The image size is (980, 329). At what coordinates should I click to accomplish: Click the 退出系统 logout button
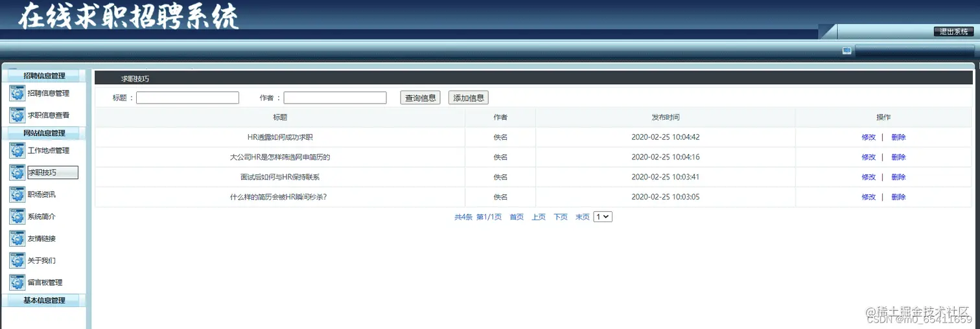pos(953,32)
